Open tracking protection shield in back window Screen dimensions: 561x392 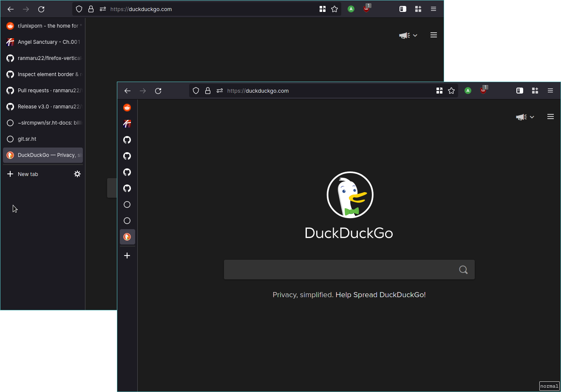(79, 9)
